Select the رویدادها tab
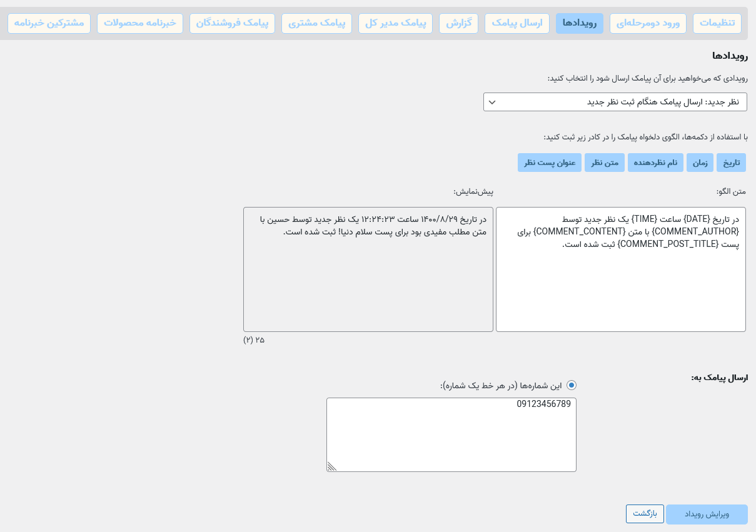 pos(580,24)
